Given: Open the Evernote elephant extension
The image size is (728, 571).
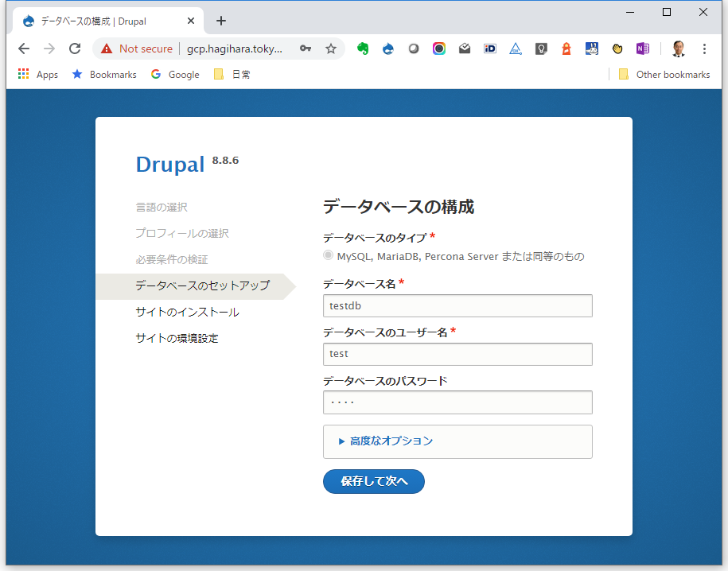Looking at the screenshot, I should point(363,49).
